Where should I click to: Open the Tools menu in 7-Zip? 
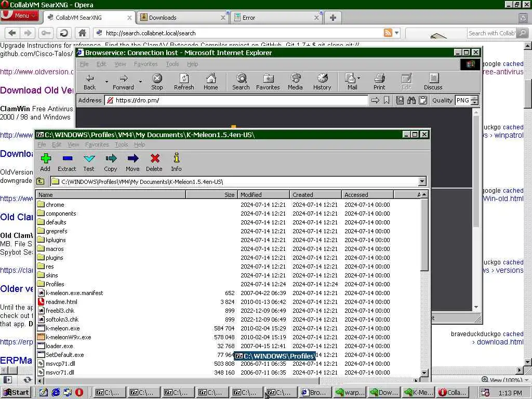[122, 144]
